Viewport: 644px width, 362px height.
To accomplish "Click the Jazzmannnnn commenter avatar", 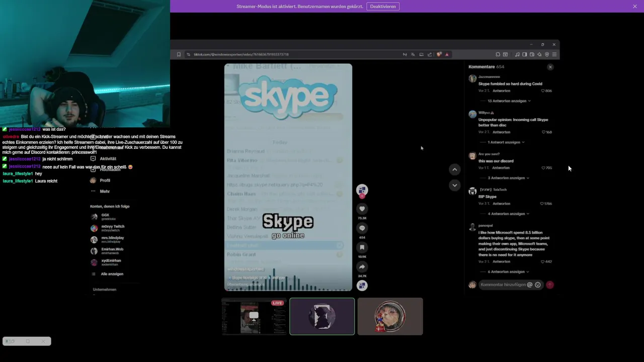I will [472, 78].
